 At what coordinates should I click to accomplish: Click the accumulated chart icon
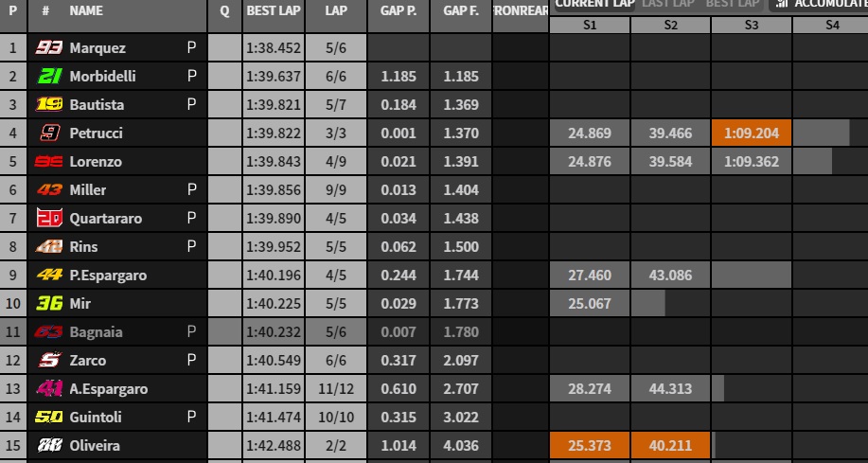(x=782, y=4)
